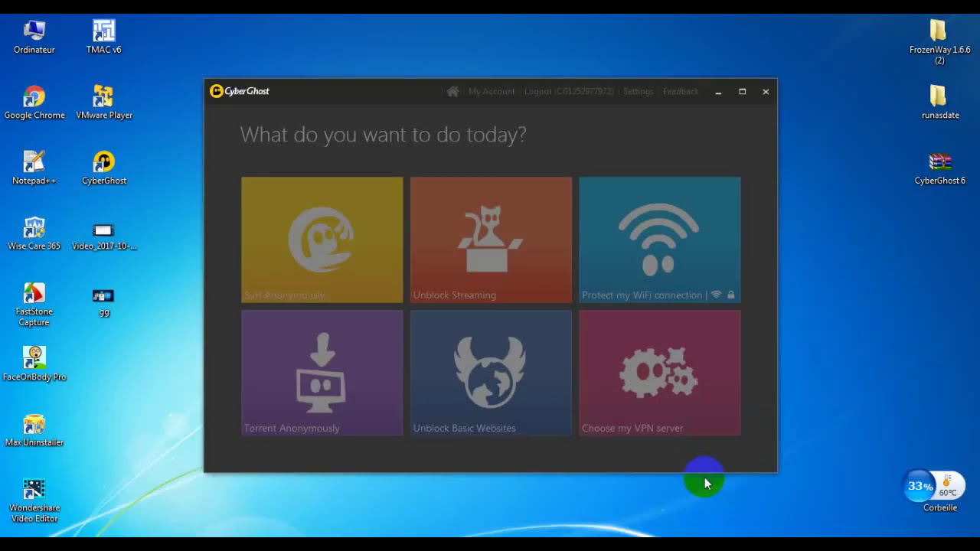Viewport: 980px width, 551px height.
Task: Open CyberGhost Settings
Action: [x=639, y=91]
